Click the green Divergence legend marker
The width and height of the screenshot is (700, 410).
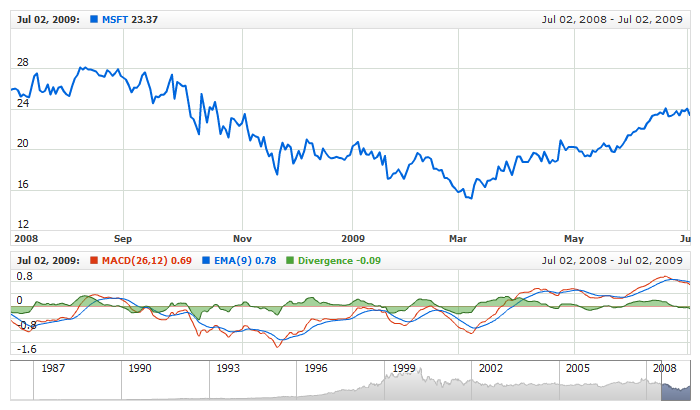click(x=292, y=261)
